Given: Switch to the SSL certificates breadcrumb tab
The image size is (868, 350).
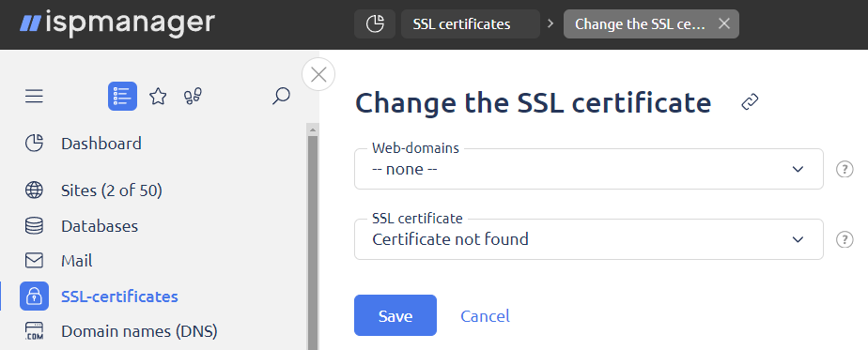Looking at the screenshot, I should click(471, 23).
